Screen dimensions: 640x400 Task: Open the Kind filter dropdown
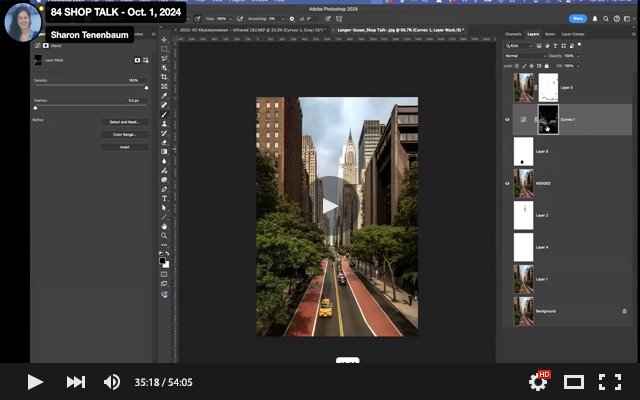519,46
